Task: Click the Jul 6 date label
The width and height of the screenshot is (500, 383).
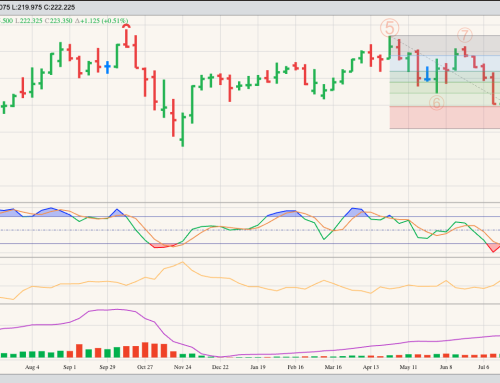Action: tap(484, 367)
